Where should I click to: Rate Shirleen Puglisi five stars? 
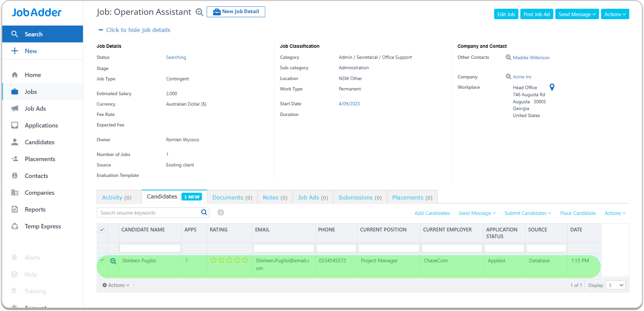244,260
